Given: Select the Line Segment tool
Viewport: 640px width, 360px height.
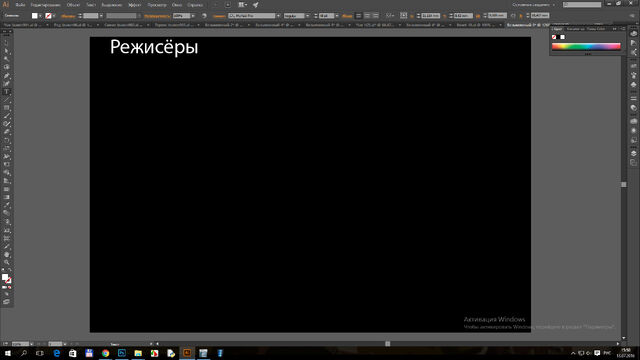Looking at the screenshot, I should 7,100.
